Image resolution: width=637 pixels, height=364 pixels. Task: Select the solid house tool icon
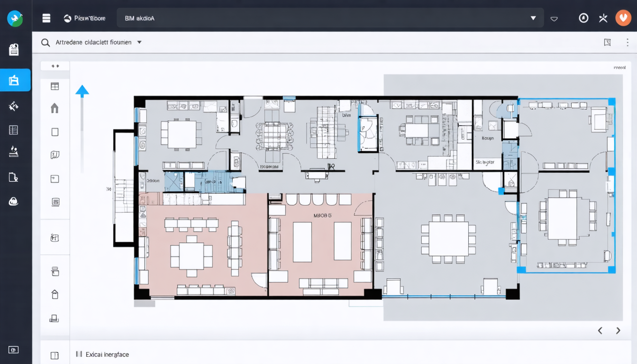pyautogui.click(x=55, y=108)
